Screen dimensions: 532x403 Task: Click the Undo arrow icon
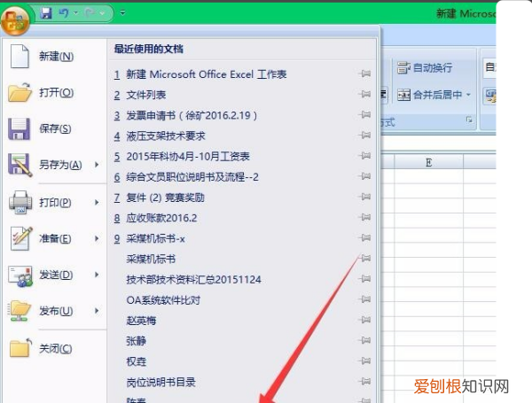tap(64, 13)
